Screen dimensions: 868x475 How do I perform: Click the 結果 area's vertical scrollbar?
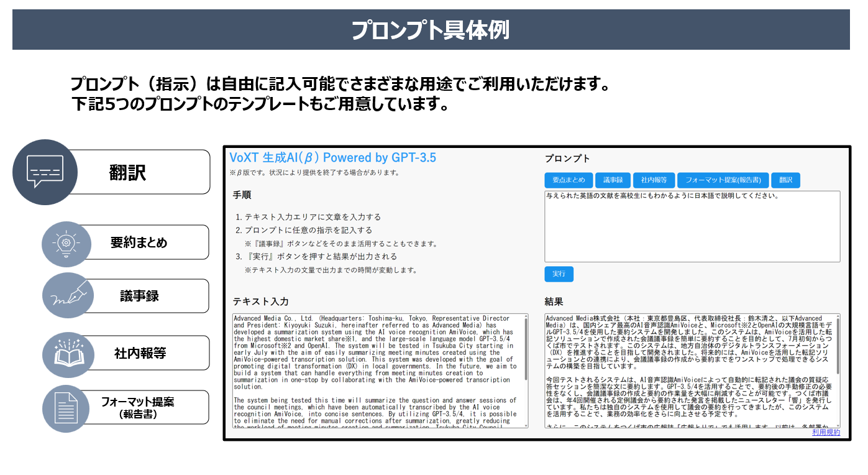click(x=837, y=371)
